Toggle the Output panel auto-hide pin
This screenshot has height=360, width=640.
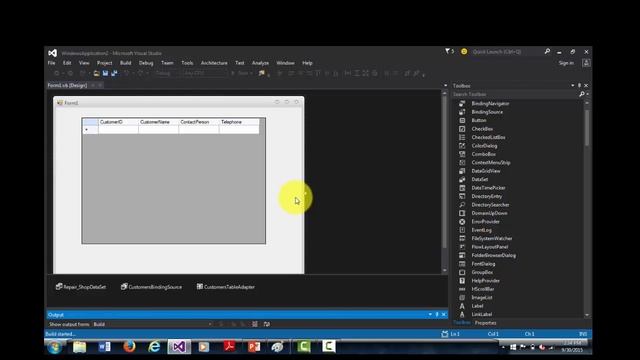pos(437,315)
